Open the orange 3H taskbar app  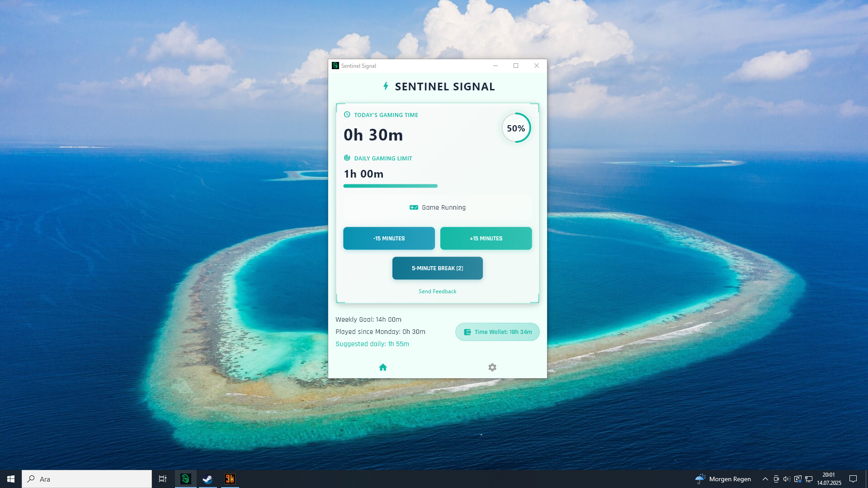pos(230,479)
